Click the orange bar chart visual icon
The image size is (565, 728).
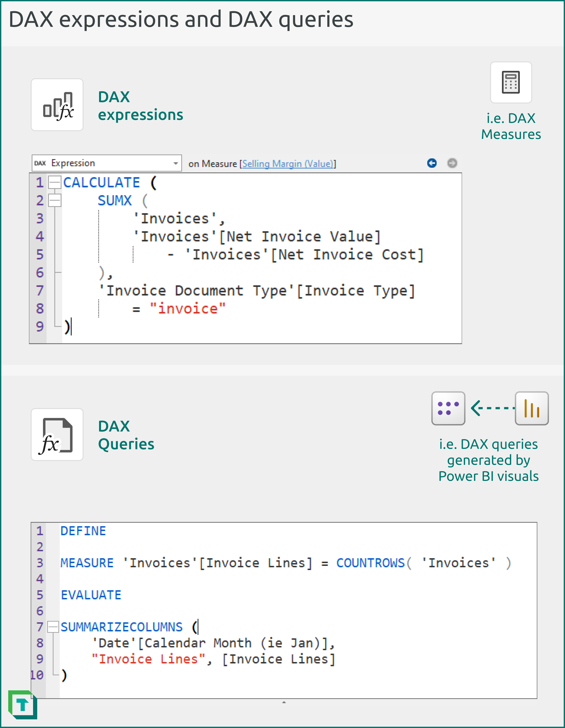coord(531,408)
